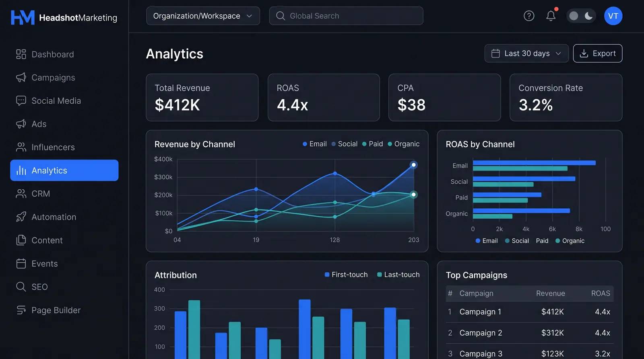Viewport: 644px width, 359px height.
Task: Click the Content document icon
Action: (x=21, y=240)
